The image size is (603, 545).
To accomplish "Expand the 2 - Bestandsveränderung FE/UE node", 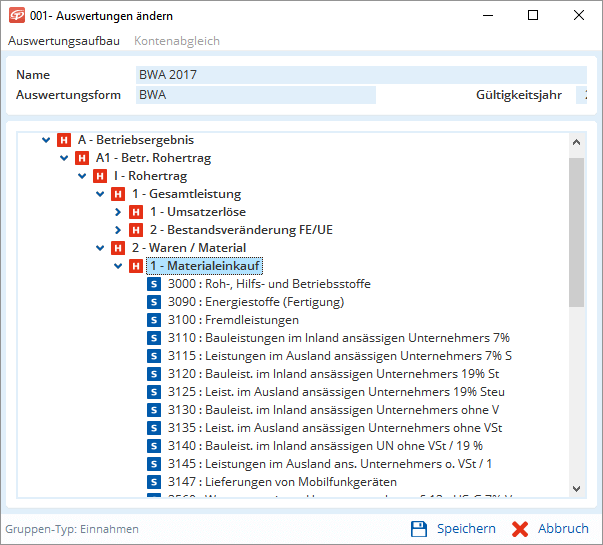I will [x=118, y=230].
